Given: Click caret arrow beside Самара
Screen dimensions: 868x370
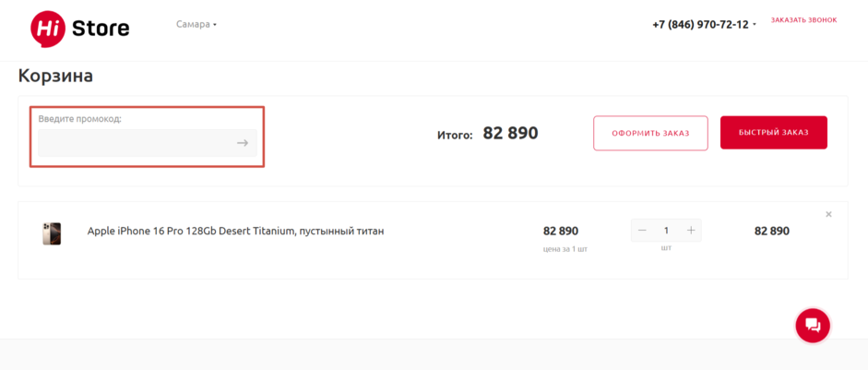Looking at the screenshot, I should [215, 25].
